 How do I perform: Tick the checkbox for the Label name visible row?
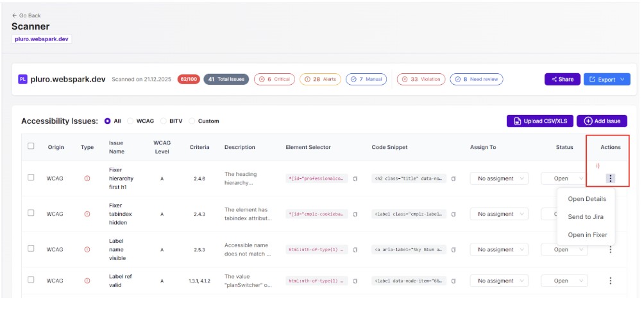(x=31, y=249)
